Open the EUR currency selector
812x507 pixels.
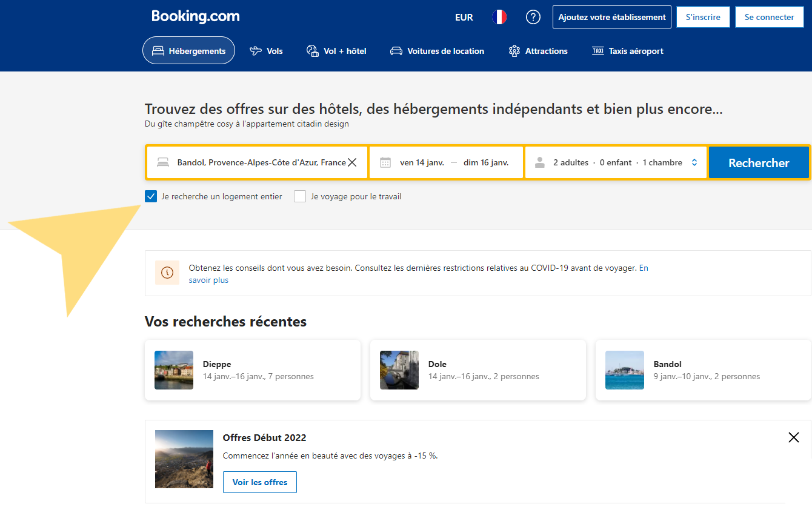click(x=464, y=17)
